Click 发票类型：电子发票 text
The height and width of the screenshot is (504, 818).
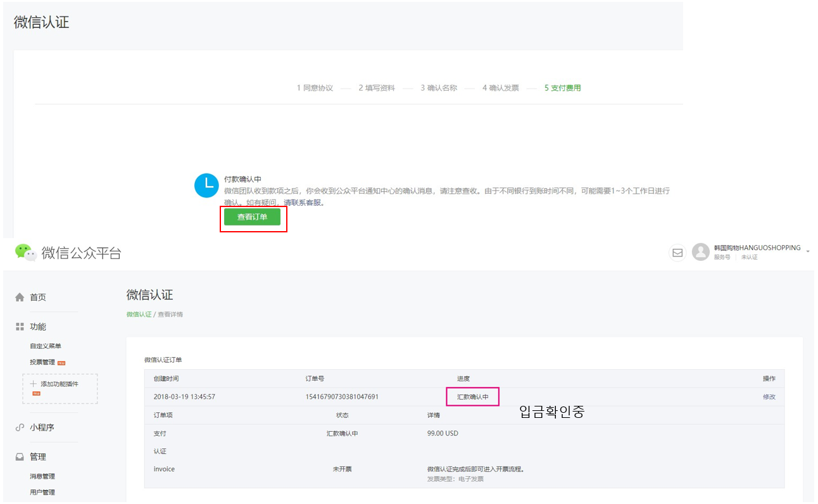[x=455, y=479]
